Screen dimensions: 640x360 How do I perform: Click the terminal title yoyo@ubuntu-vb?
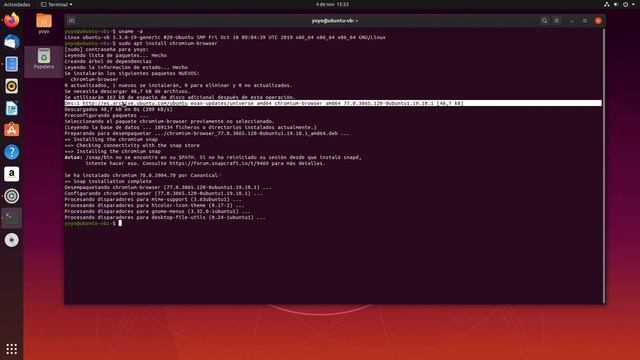pos(335,20)
